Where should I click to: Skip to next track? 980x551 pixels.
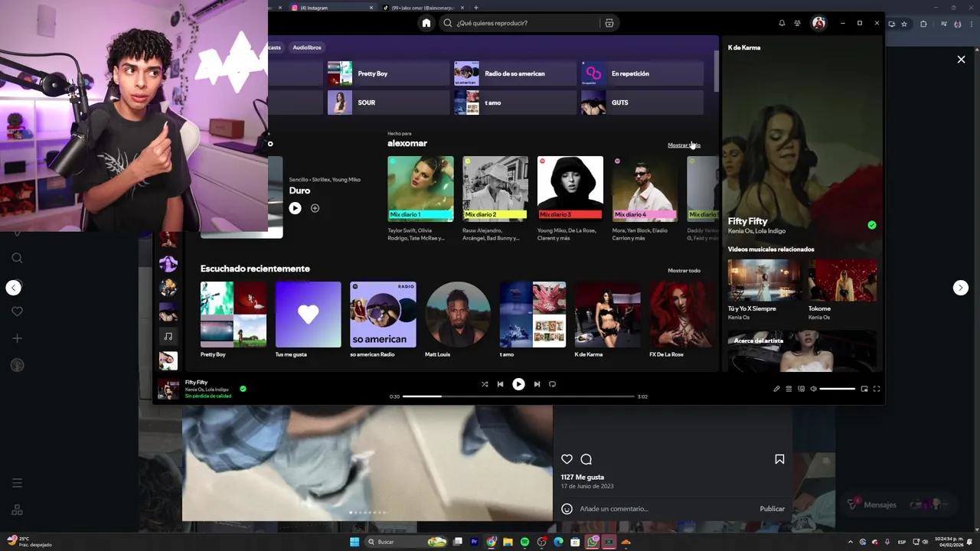(537, 384)
